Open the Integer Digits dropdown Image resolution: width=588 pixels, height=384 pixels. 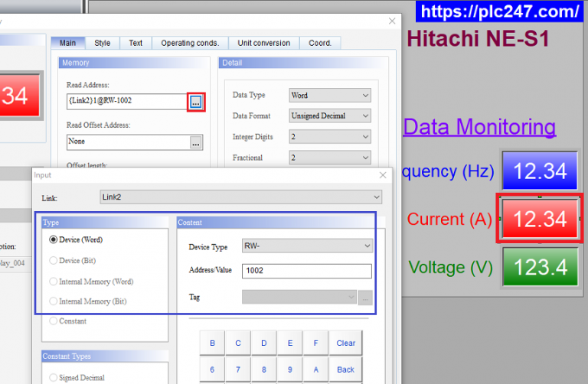[330, 137]
